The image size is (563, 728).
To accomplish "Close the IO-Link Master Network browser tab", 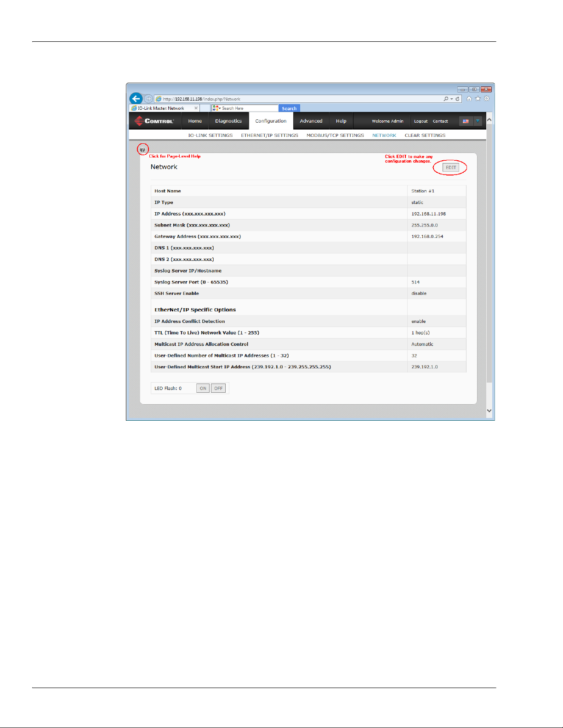I will pos(196,108).
